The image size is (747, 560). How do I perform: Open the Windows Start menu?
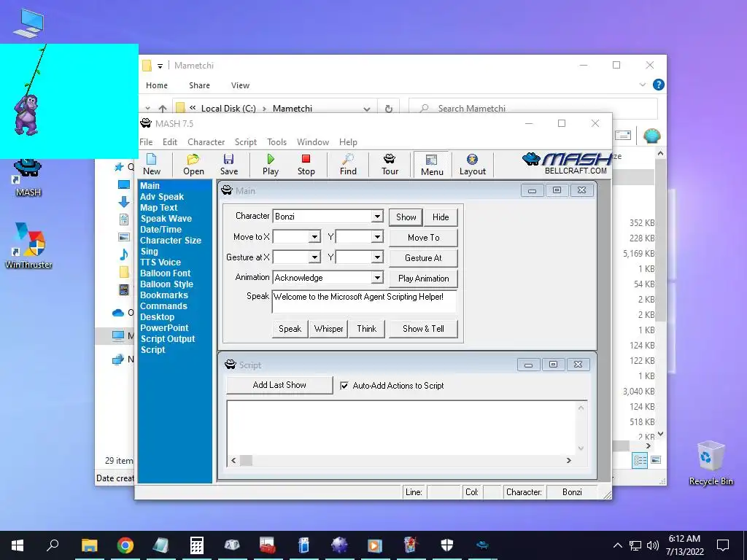click(x=18, y=545)
